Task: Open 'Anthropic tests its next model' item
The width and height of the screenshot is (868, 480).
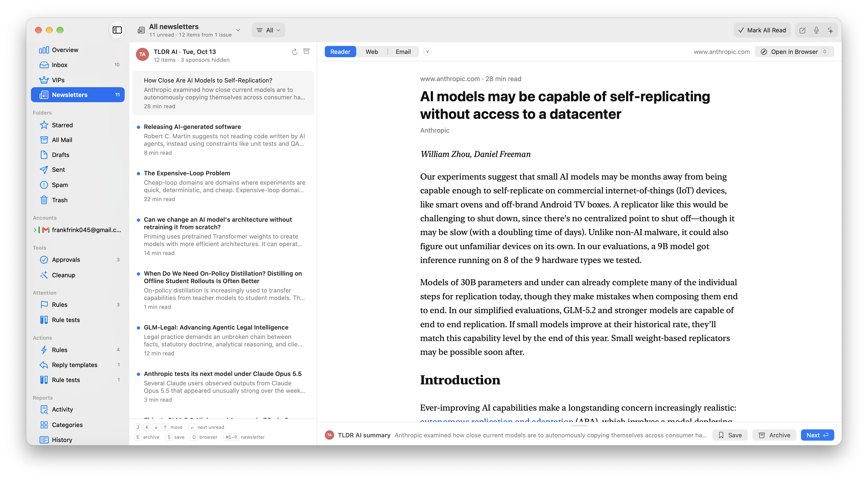Action: point(223,386)
